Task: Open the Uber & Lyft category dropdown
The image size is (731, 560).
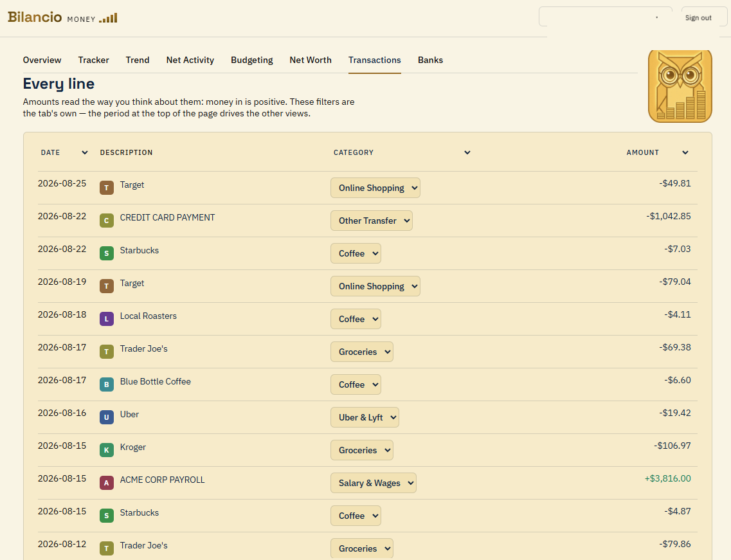Action: (365, 417)
